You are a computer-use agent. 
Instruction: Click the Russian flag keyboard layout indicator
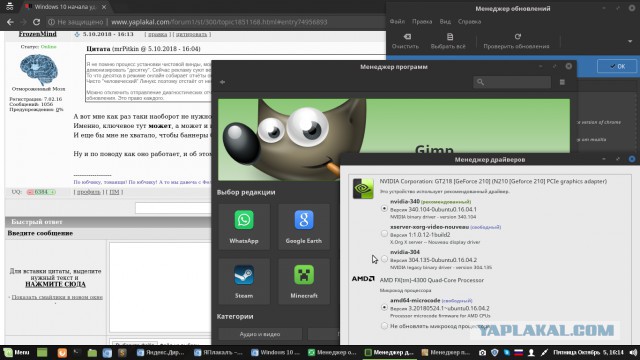click(518, 352)
